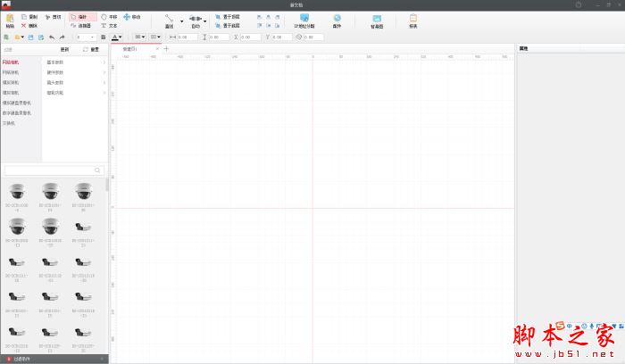Click Bring to Top Layer

[x=227, y=17]
